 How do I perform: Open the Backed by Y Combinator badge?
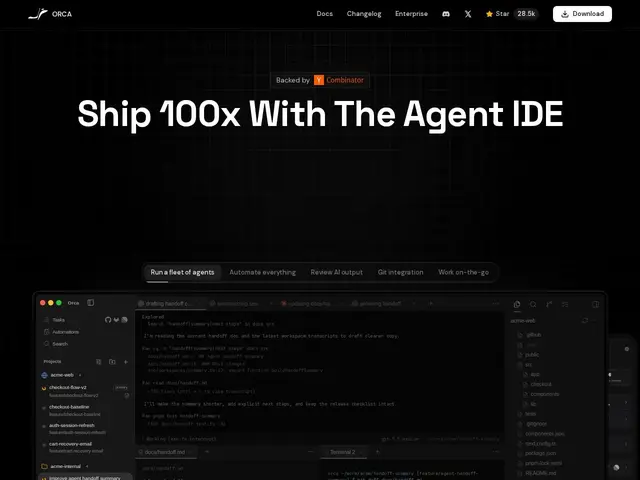320,80
